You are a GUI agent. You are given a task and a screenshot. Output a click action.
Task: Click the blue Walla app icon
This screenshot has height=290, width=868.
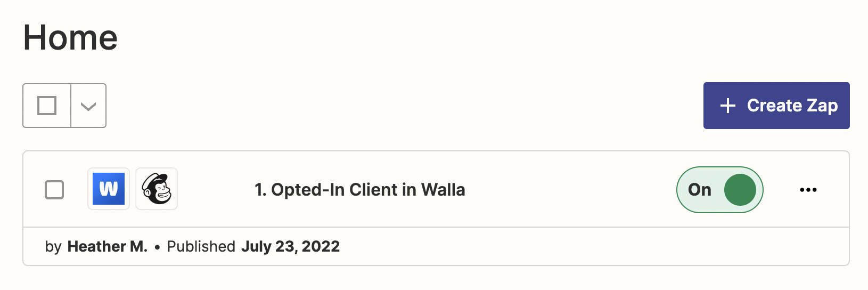(x=109, y=189)
